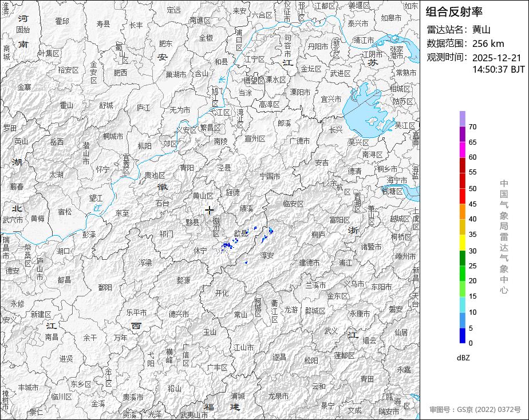The width and height of the screenshot is (529, 420).
Task: Click the map label 鄱阳
Action: click(105, 287)
